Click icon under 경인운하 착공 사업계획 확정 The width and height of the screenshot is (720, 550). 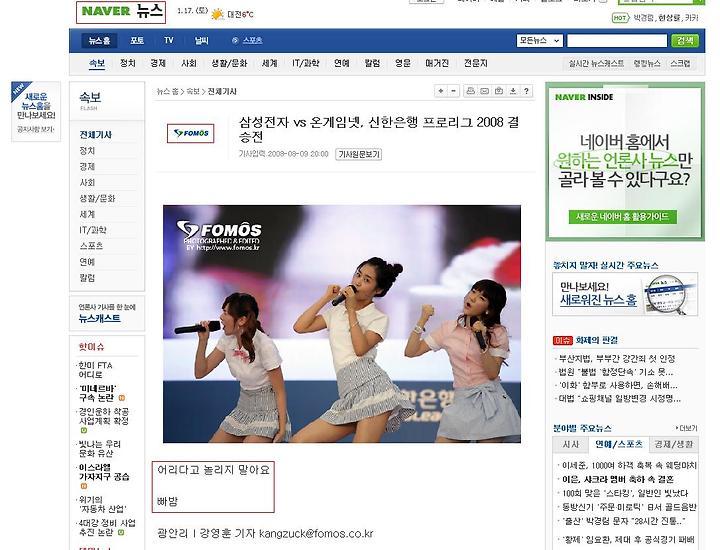[x=84, y=430]
